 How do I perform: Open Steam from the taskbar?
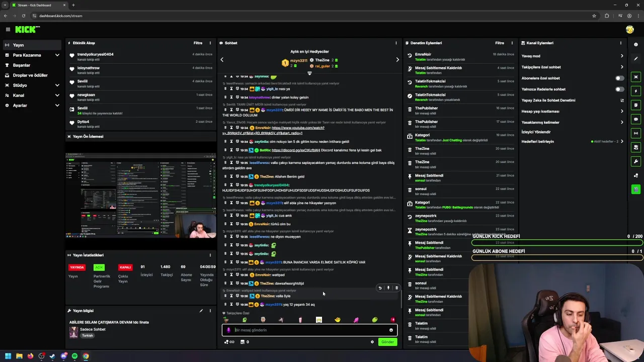tap(52, 356)
